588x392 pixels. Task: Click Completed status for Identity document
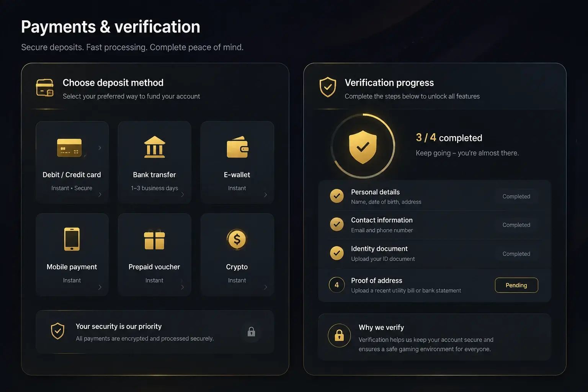tap(516, 254)
